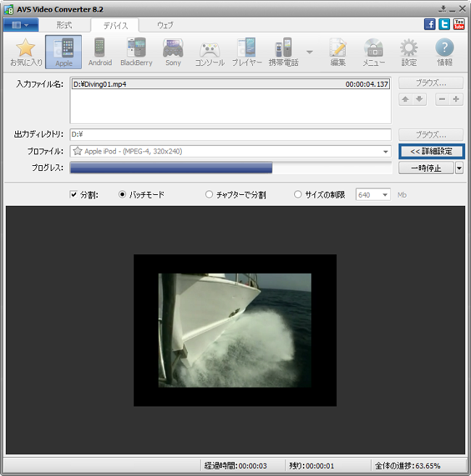Switch to the Formats (形式) tab
The image size is (471, 476).
[64, 25]
